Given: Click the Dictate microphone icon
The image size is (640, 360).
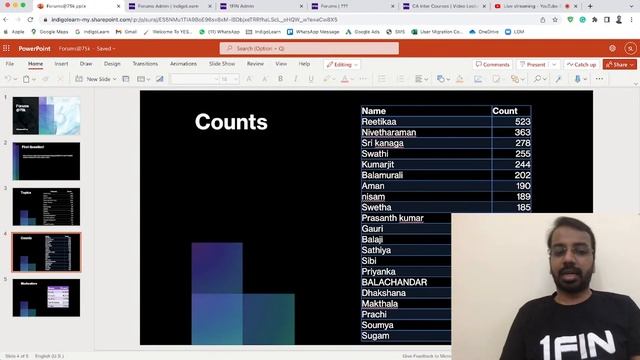Looking at the screenshot, I should tap(577, 79).
